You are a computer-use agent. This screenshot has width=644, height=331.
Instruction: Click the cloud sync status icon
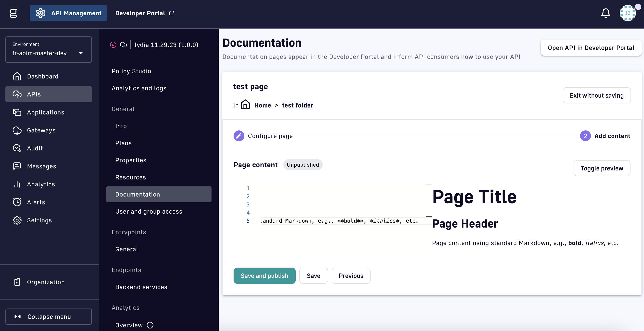[x=123, y=45]
